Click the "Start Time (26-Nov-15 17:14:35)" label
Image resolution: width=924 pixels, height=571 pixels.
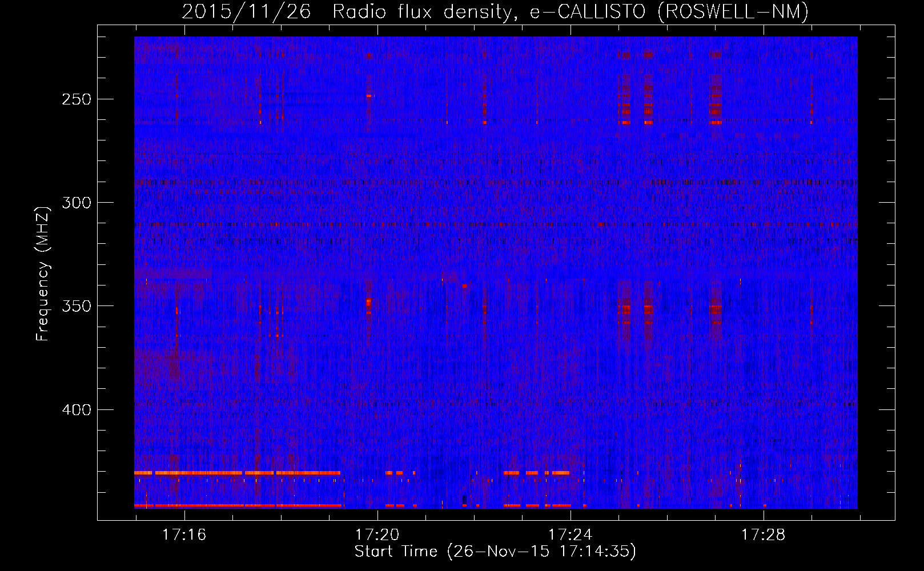click(495, 552)
